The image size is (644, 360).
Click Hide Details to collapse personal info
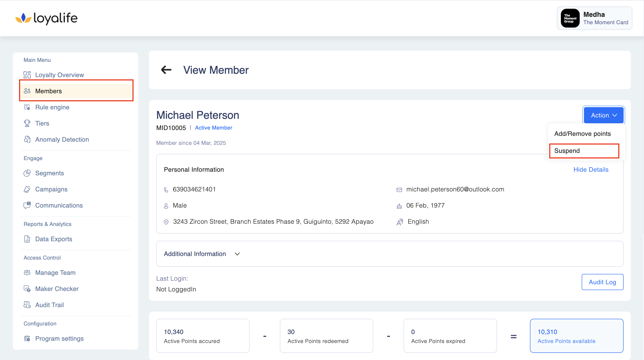click(x=590, y=170)
